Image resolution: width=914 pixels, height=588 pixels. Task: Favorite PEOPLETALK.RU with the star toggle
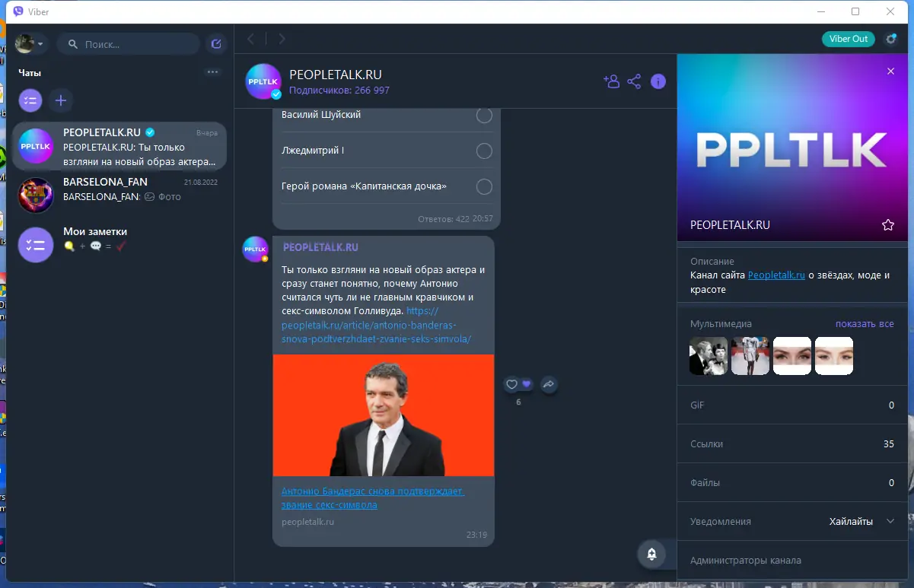[887, 225]
